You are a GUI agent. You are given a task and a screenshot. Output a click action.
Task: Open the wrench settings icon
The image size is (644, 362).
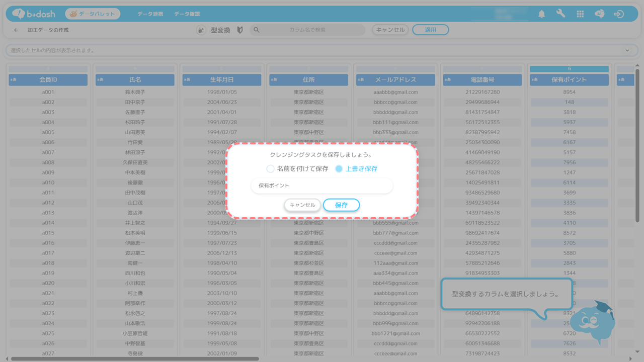click(560, 14)
